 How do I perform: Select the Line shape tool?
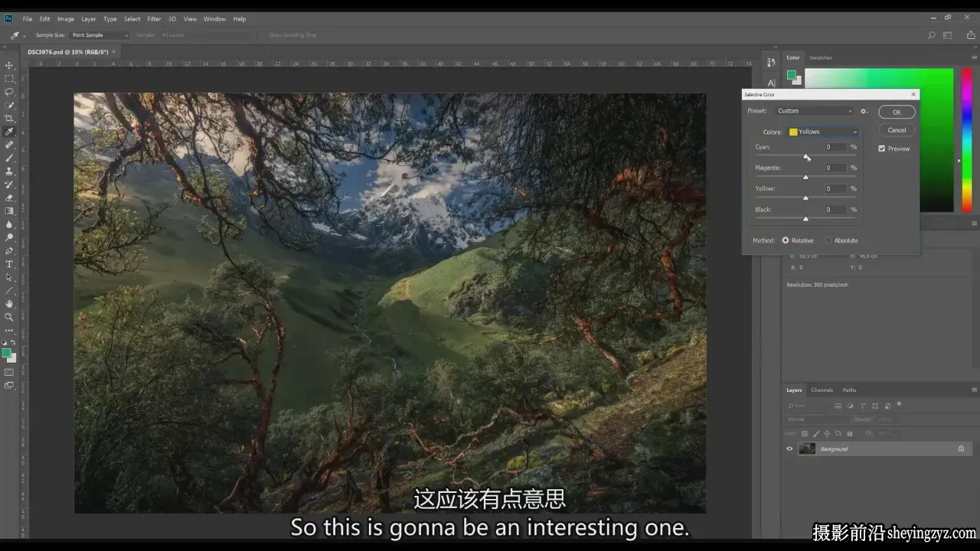pyautogui.click(x=9, y=291)
